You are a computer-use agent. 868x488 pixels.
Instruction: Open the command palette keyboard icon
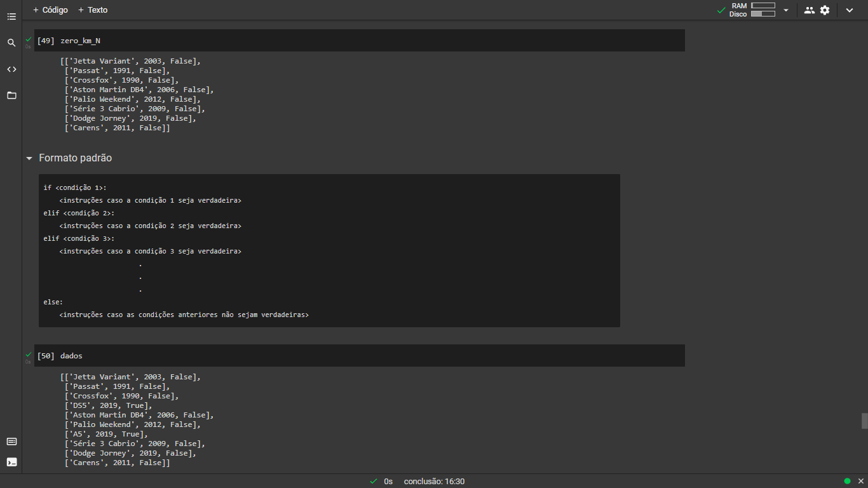tap(11, 442)
